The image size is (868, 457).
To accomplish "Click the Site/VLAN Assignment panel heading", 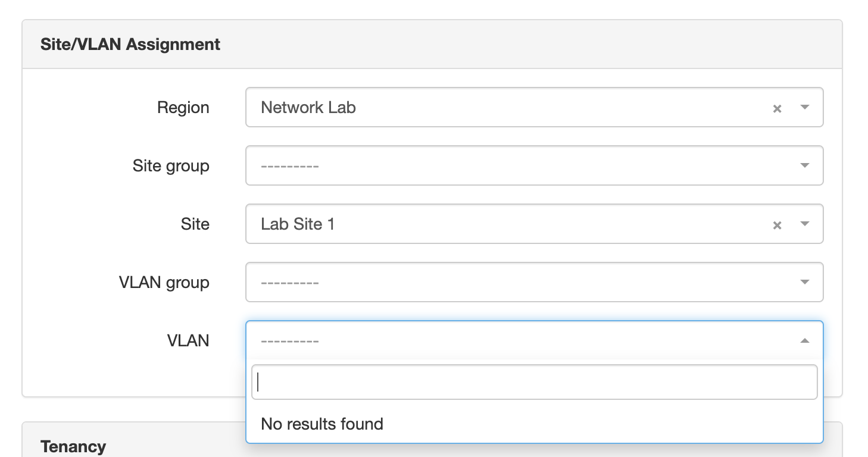I will tap(130, 45).
